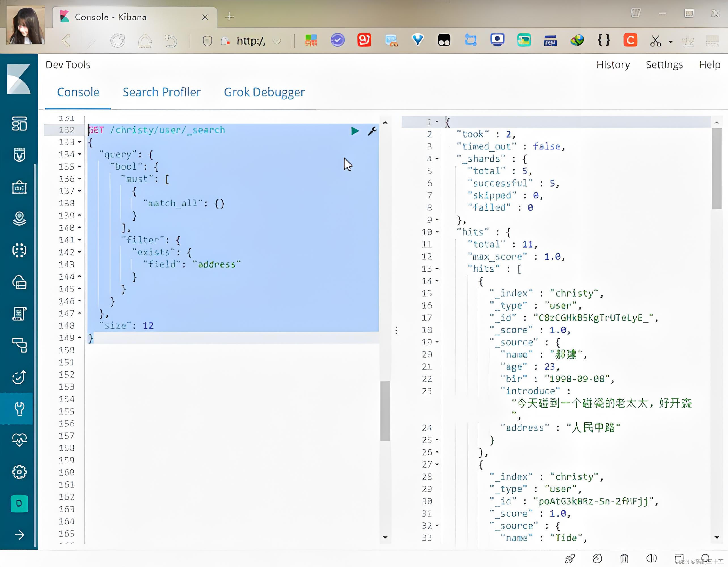This screenshot has width=728, height=567.
Task: Click the curly braces browser extension
Action: 603,40
